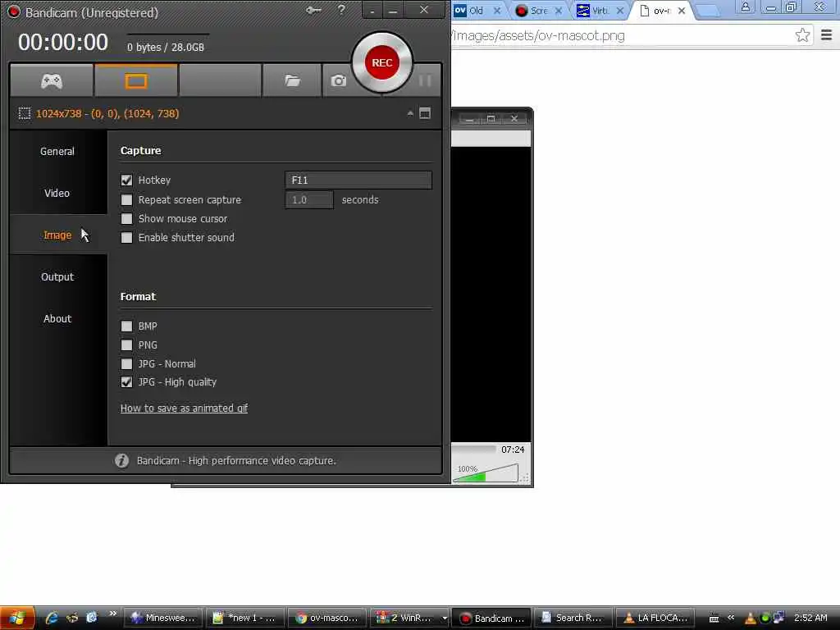This screenshot has height=630, width=840.
Task: Expand WinRAR taskbar group dropdown arrow
Action: pos(444,619)
